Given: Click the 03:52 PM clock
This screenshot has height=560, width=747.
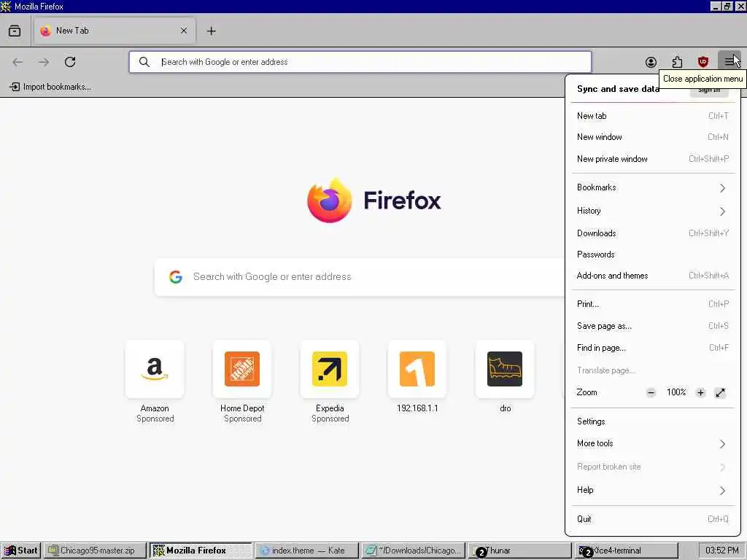Looking at the screenshot, I should (721, 551).
